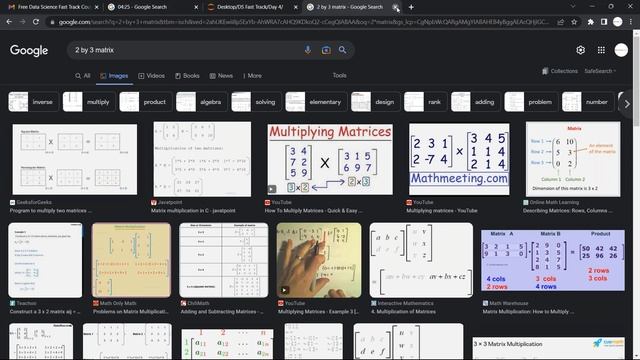
Task: Open link Program to multiply two matrices
Action: (x=51, y=211)
